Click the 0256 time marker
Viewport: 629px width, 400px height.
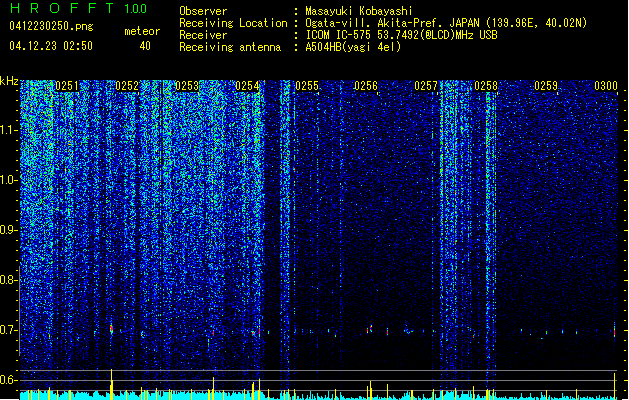pos(366,86)
